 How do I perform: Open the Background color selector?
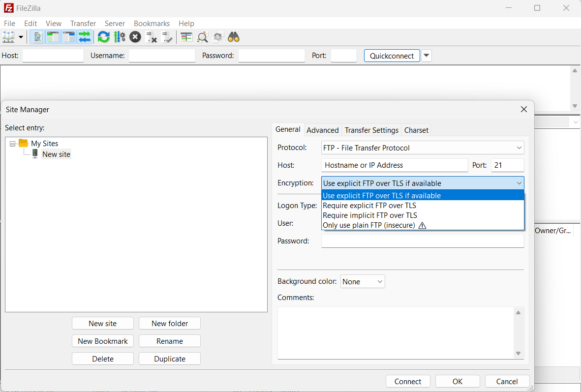pyautogui.click(x=363, y=281)
